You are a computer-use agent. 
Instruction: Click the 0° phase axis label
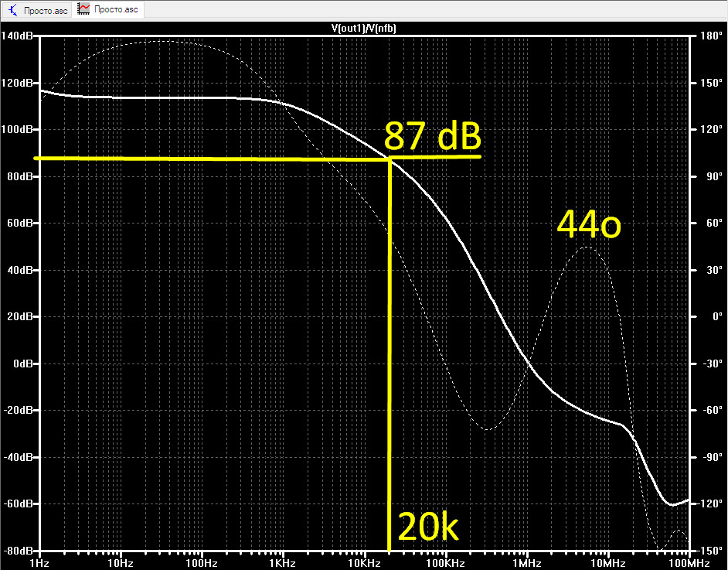pos(717,316)
